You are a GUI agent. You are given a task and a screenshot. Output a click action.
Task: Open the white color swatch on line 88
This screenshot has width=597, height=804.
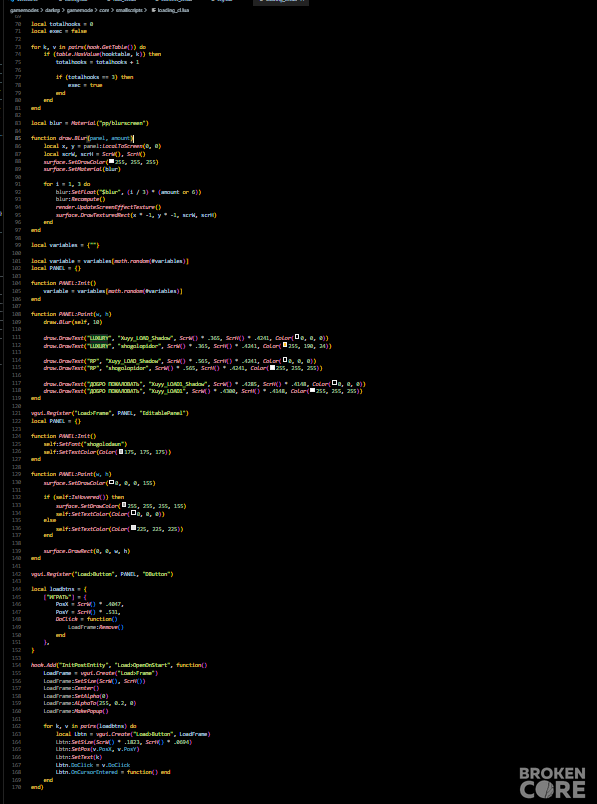111,162
